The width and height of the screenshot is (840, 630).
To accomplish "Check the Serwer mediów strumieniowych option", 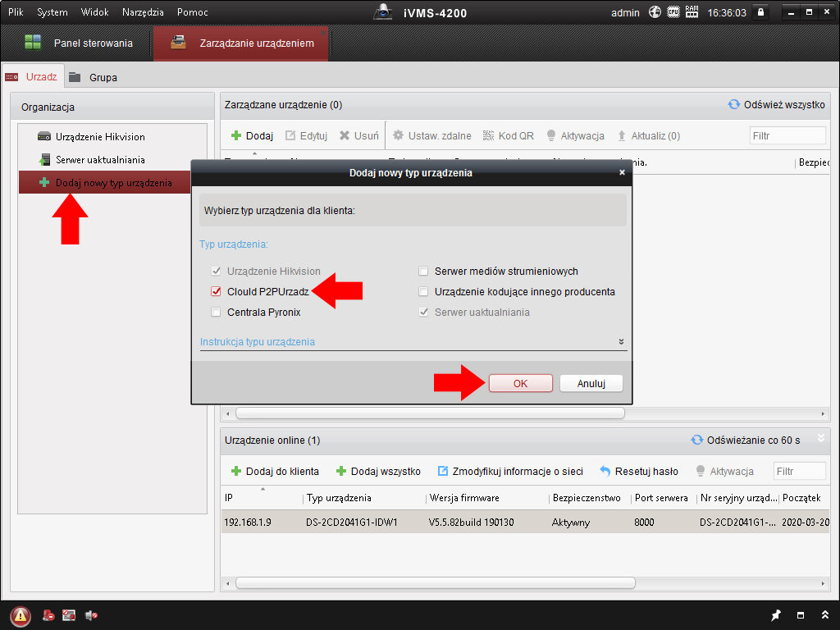I will pyautogui.click(x=423, y=272).
